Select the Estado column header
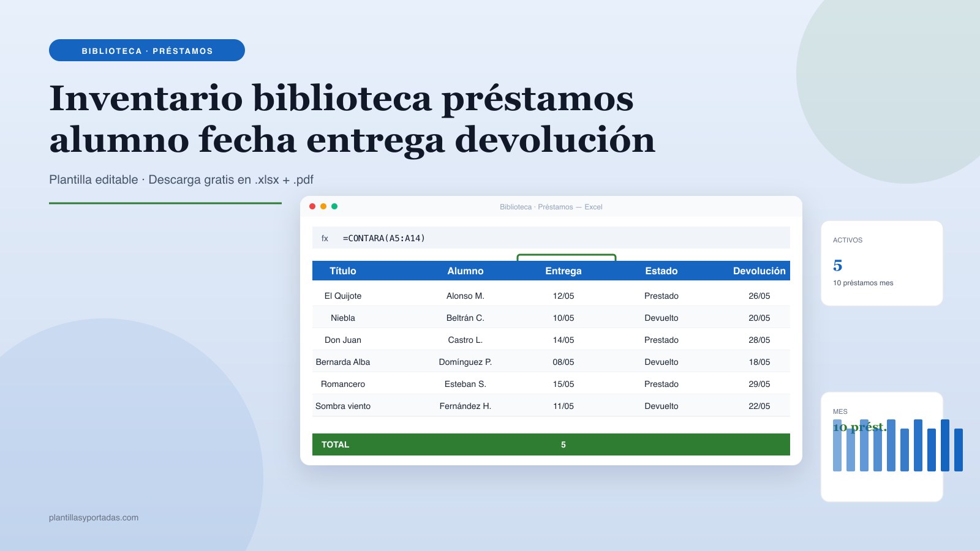The height and width of the screenshot is (551, 980). point(661,271)
